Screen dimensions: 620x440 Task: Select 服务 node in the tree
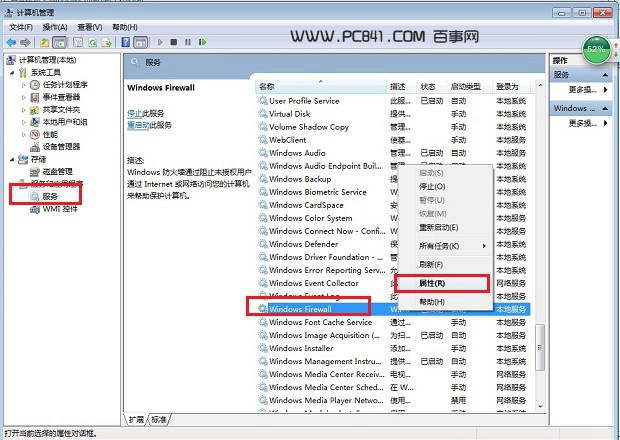coord(50,196)
